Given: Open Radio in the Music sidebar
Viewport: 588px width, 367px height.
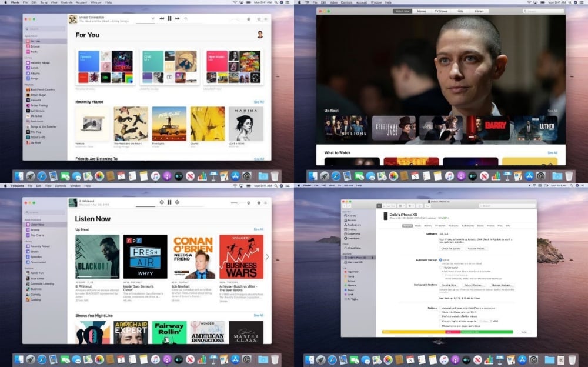Looking at the screenshot, I should 34,51.
